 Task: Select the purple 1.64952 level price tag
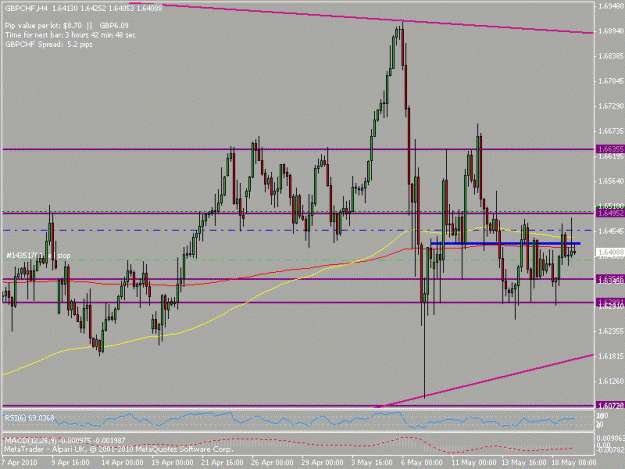(610, 214)
